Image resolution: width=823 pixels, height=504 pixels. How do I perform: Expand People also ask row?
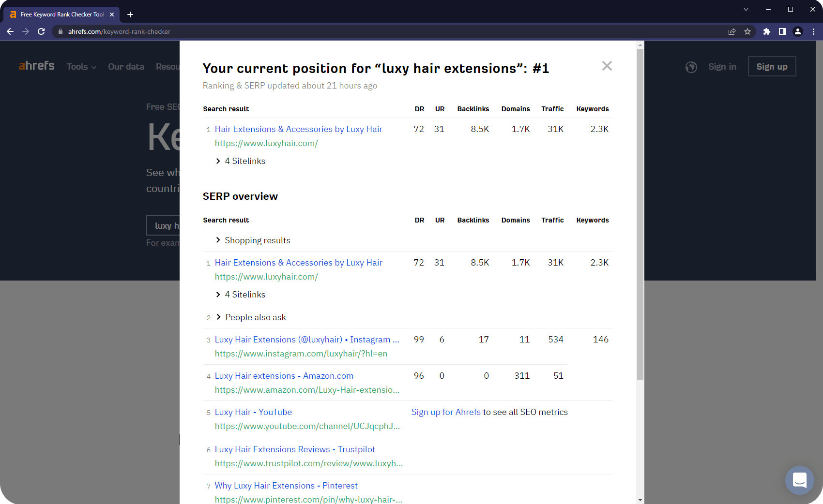(x=251, y=317)
